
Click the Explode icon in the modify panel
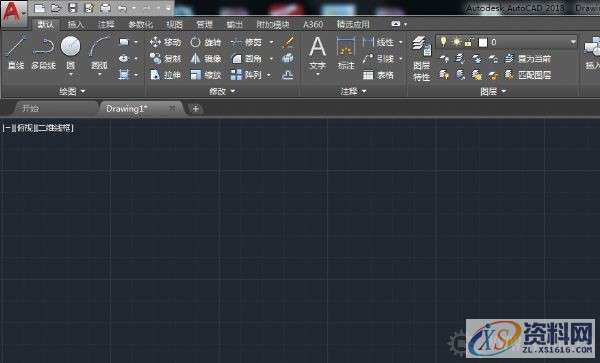click(x=288, y=58)
